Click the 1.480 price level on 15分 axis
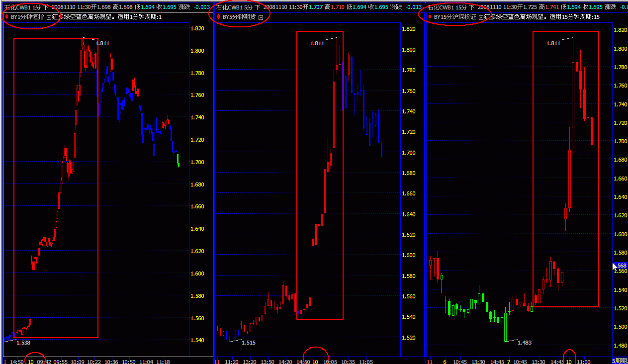 [x=621, y=346]
